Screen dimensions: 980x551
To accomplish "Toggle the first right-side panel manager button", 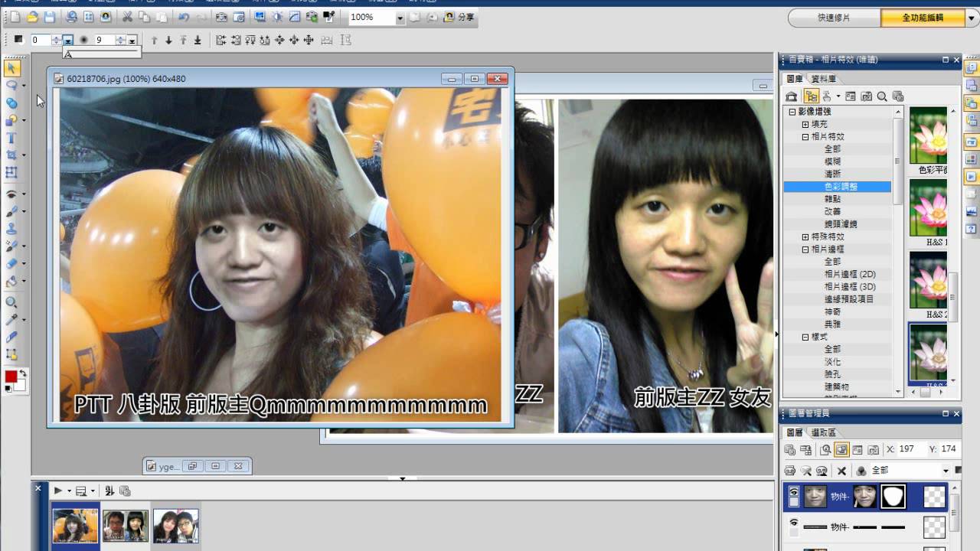I will (x=972, y=68).
